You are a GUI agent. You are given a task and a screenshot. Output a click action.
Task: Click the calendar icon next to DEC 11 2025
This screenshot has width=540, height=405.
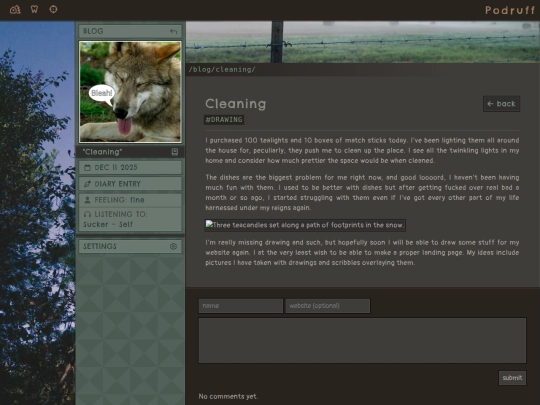tap(87, 168)
